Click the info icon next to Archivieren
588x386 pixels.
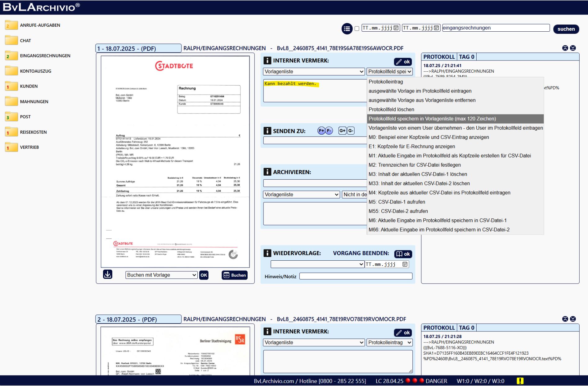click(x=267, y=172)
